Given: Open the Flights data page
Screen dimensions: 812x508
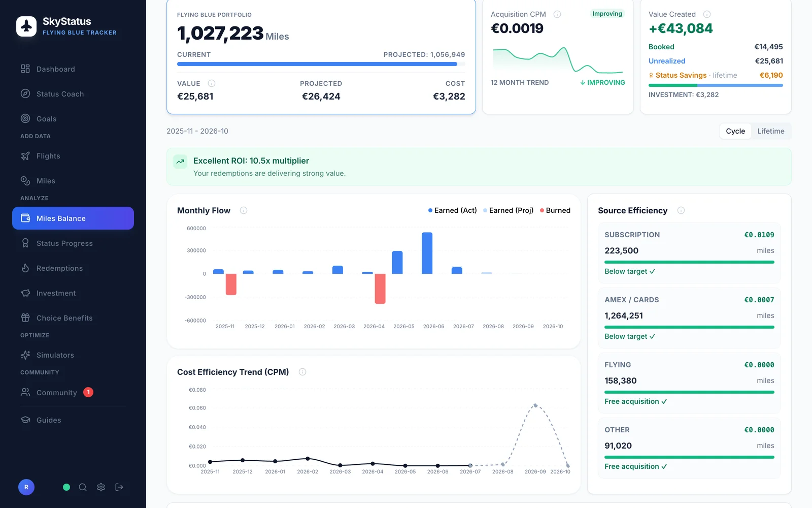Looking at the screenshot, I should (73, 156).
